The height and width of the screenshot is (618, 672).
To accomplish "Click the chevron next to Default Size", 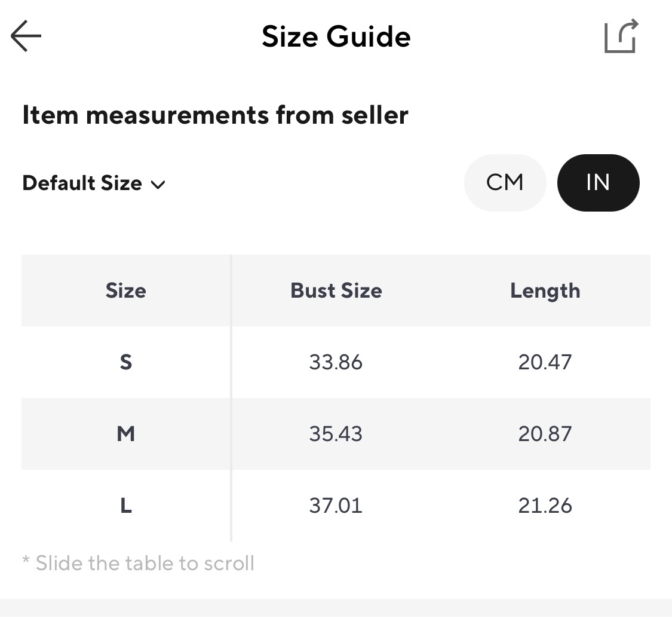I will point(158,185).
